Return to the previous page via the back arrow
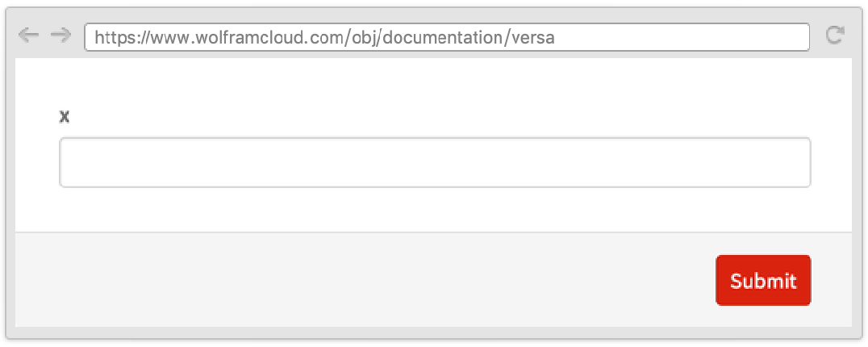 (x=28, y=36)
